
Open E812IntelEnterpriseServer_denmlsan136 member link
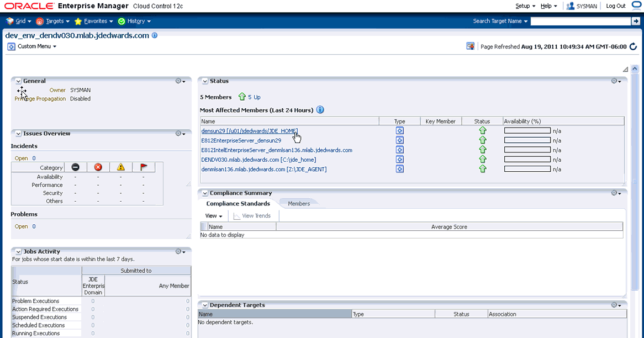(x=277, y=150)
